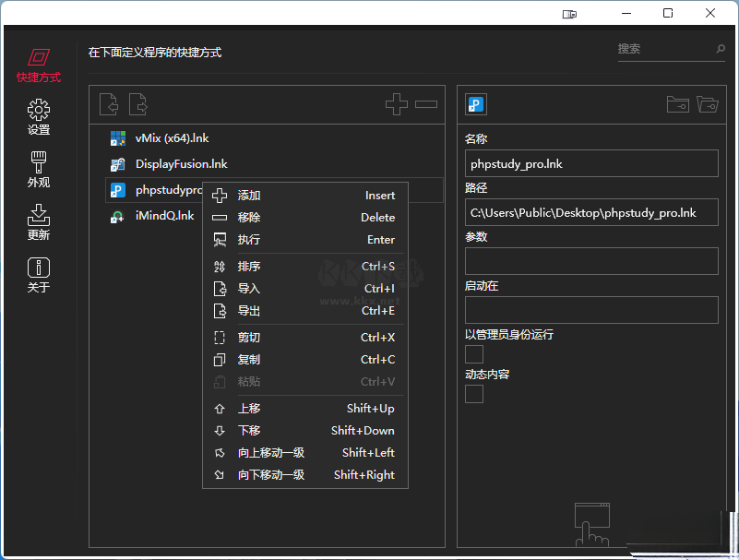Image resolution: width=739 pixels, height=560 pixels.
Task: Open the 外观 appearance brush section
Action: click(39, 169)
